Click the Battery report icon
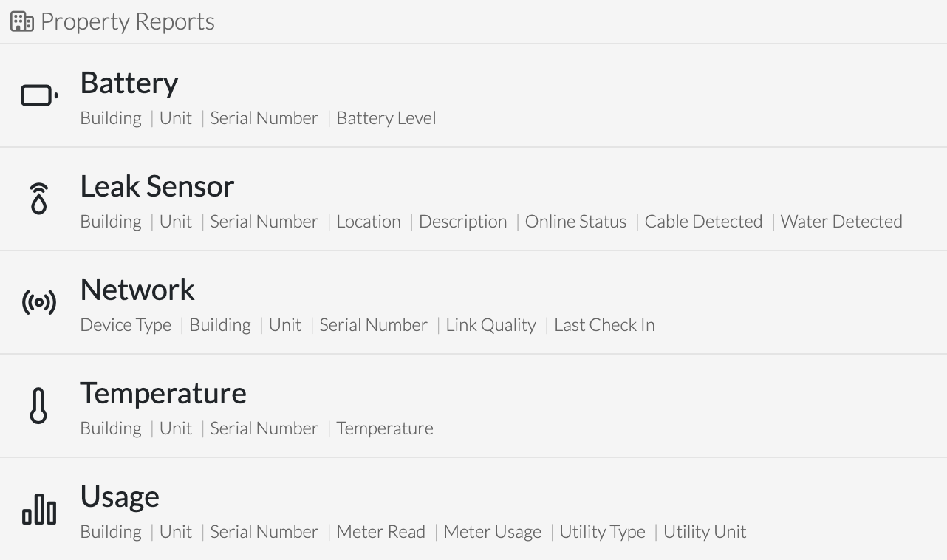This screenshot has width=947, height=560. (39, 96)
